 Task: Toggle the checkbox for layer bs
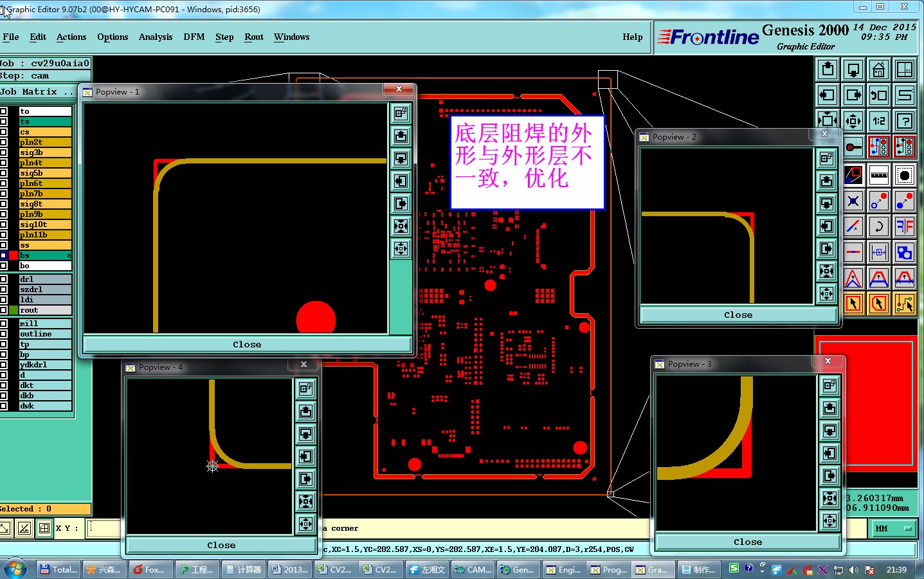(3, 255)
